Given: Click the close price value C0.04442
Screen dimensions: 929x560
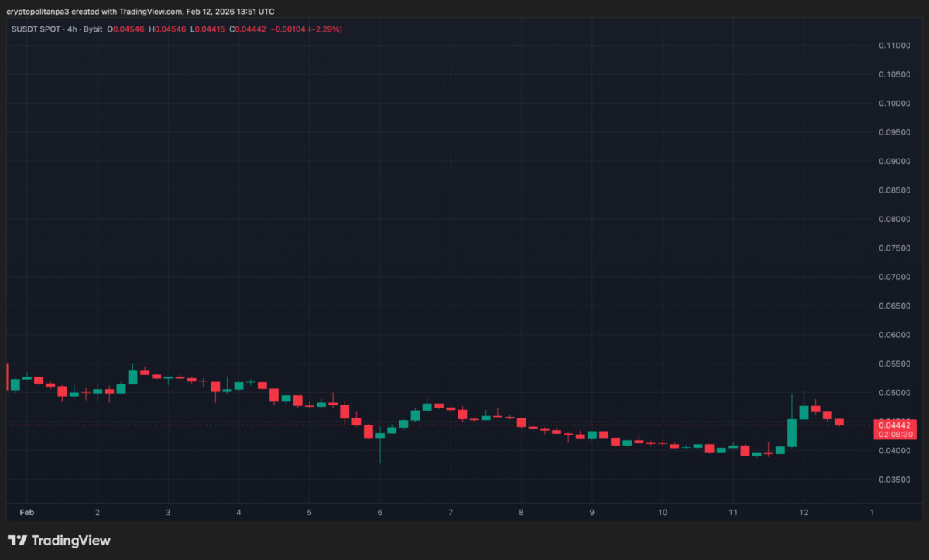Looking at the screenshot, I should coord(248,29).
